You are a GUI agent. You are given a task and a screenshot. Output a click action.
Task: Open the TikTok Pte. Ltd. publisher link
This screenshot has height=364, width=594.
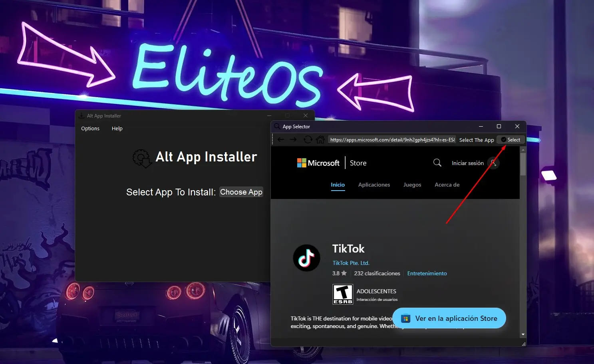350,263
